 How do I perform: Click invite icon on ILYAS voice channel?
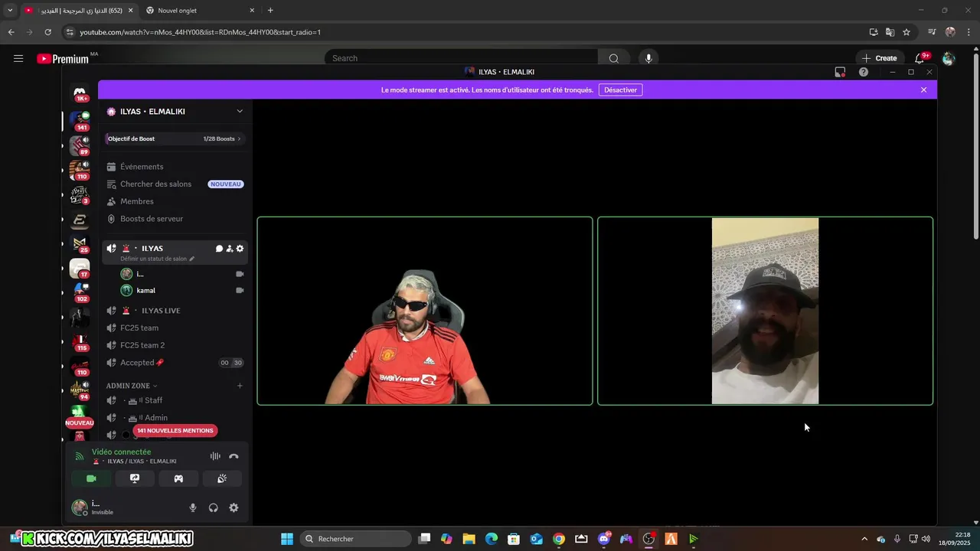click(230, 249)
